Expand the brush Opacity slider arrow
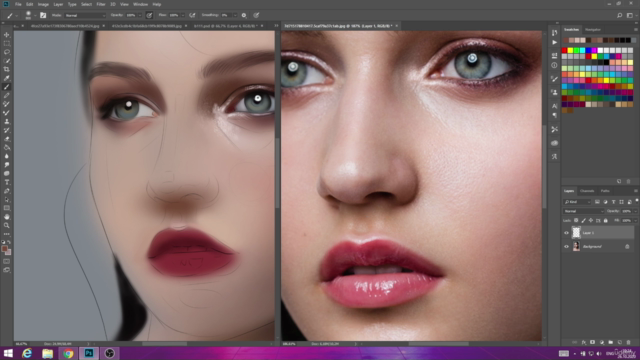Viewport: 640px width, 360px height. coord(140,15)
